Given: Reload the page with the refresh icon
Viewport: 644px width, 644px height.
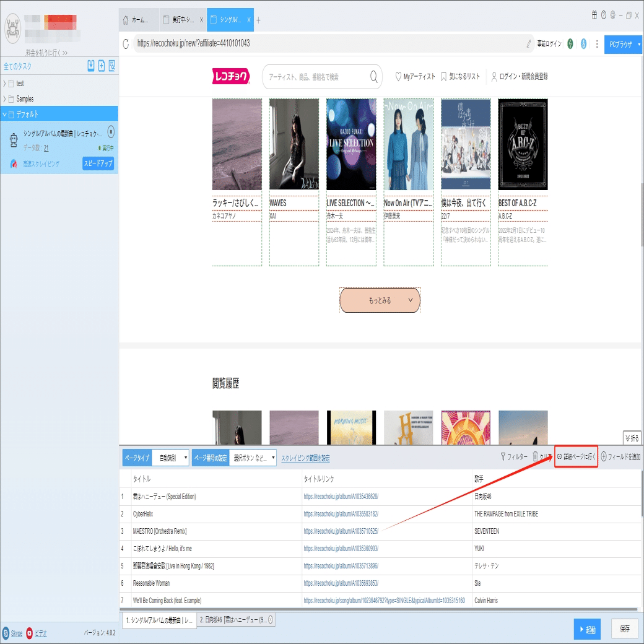Looking at the screenshot, I should click(x=126, y=43).
